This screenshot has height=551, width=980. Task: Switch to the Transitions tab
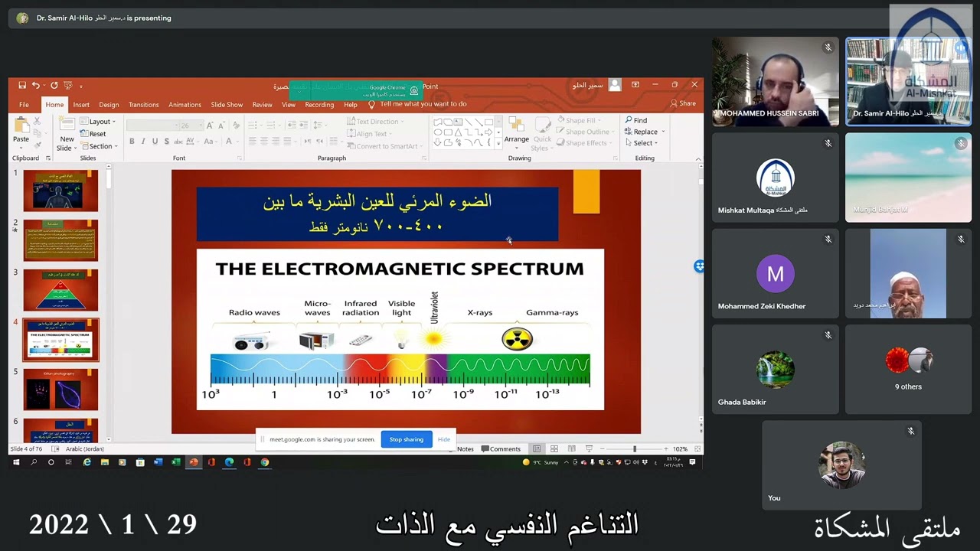point(143,105)
